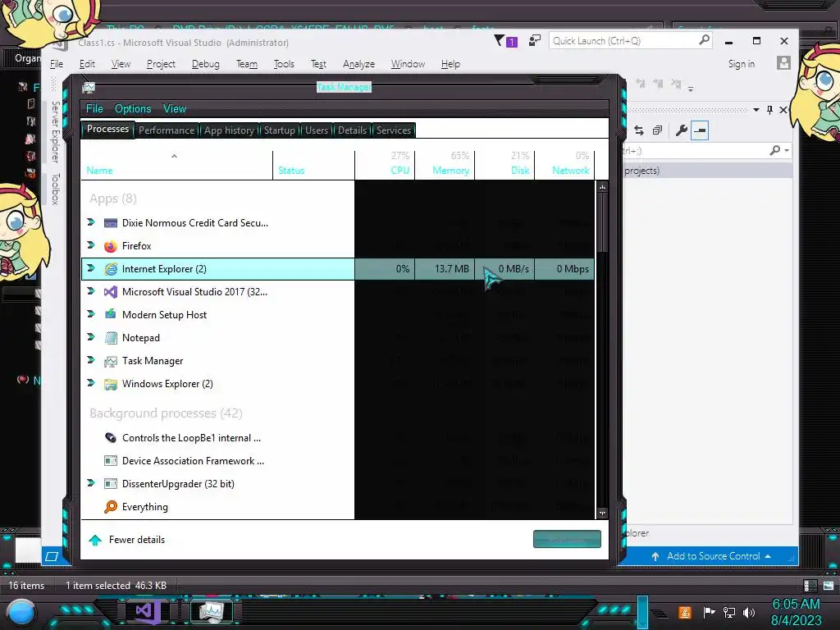Screen dimensions: 840x630
Task: Click the Visual Studio account picture icon
Action: coord(783,63)
